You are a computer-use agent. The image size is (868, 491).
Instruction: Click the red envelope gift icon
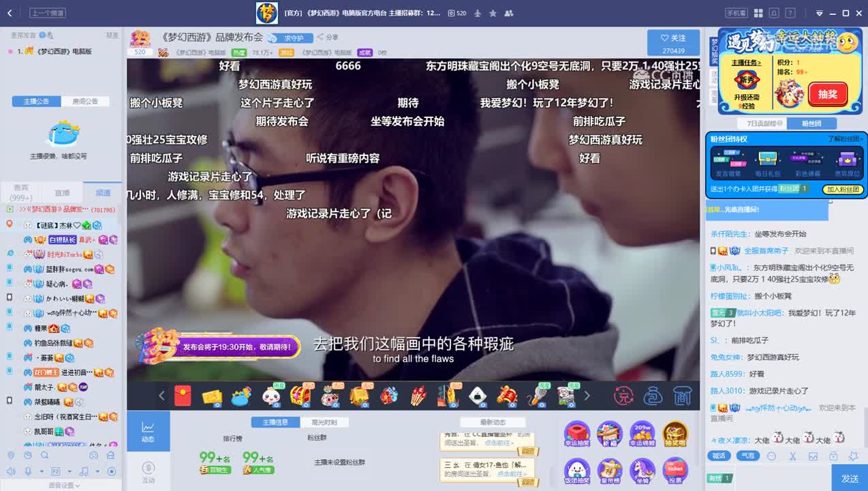coord(183,396)
